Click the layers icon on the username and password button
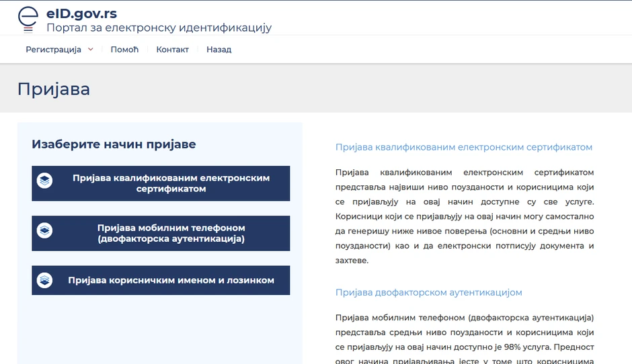 point(44,280)
